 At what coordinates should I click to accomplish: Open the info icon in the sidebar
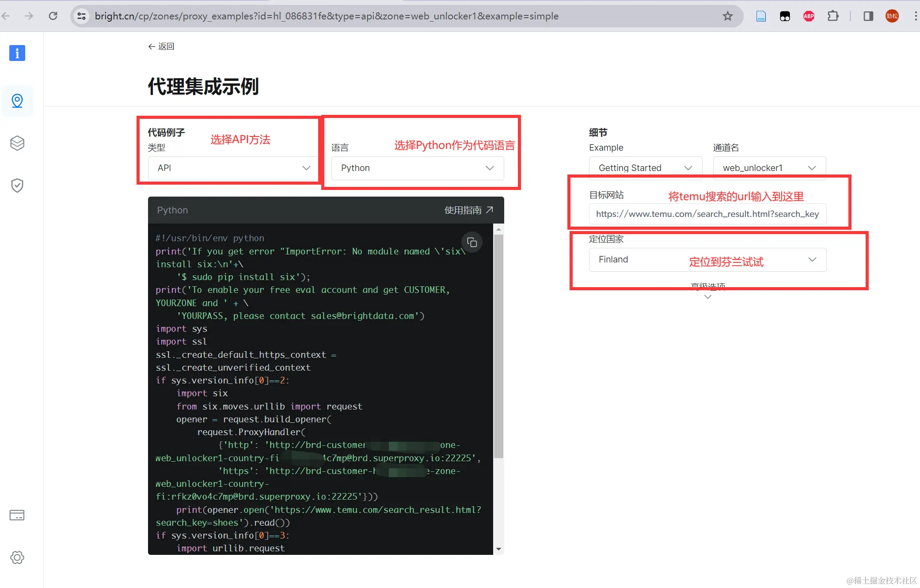(17, 53)
